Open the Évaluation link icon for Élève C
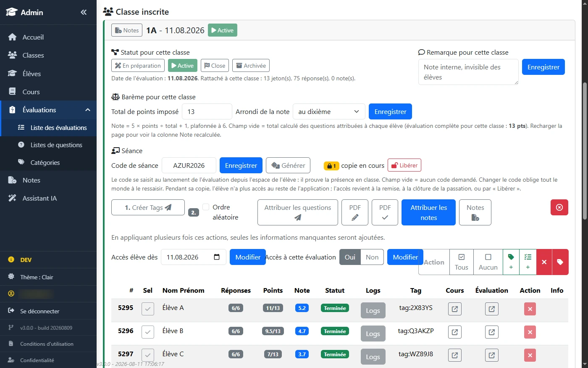Screen dimensions: 588x368 492,355
